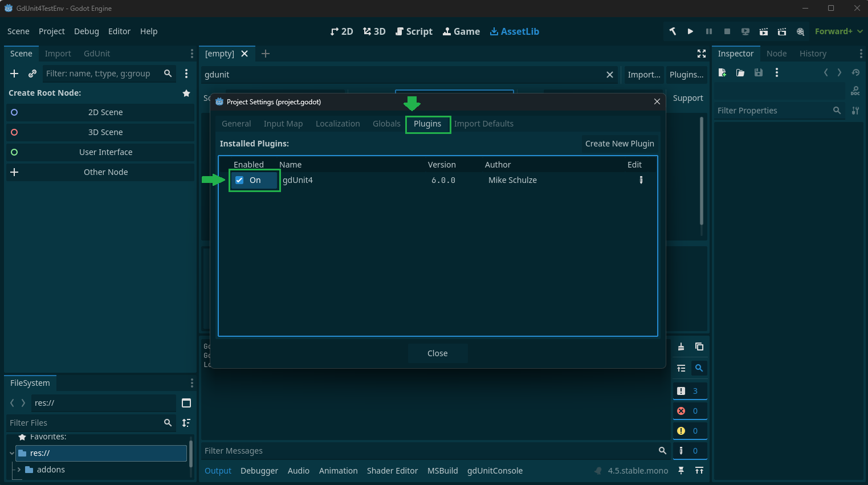Toggle the error messages filter
This screenshot has width=868, height=485.
pos(690,411)
